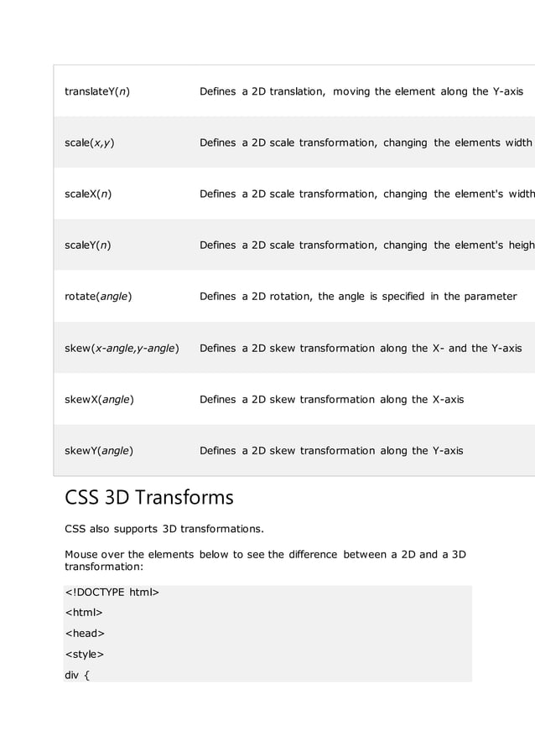Click the skewY(angle) function cell
This screenshot has height=756, width=535.
[99, 451]
